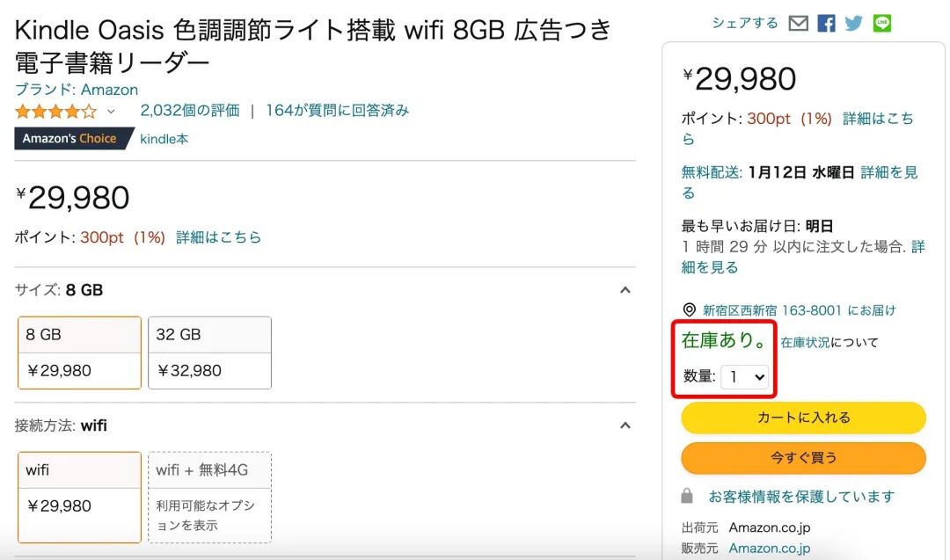Select the 8 GB size option

click(x=79, y=353)
